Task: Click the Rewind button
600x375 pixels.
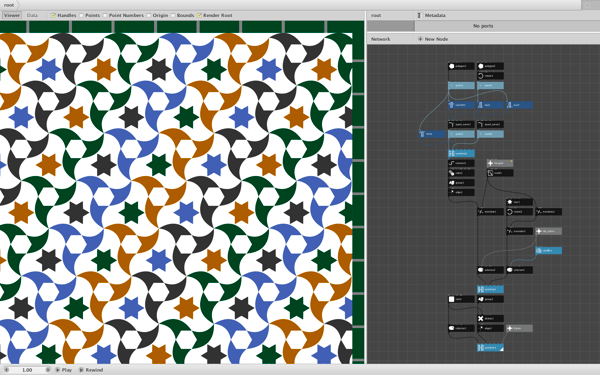Action: point(91,370)
